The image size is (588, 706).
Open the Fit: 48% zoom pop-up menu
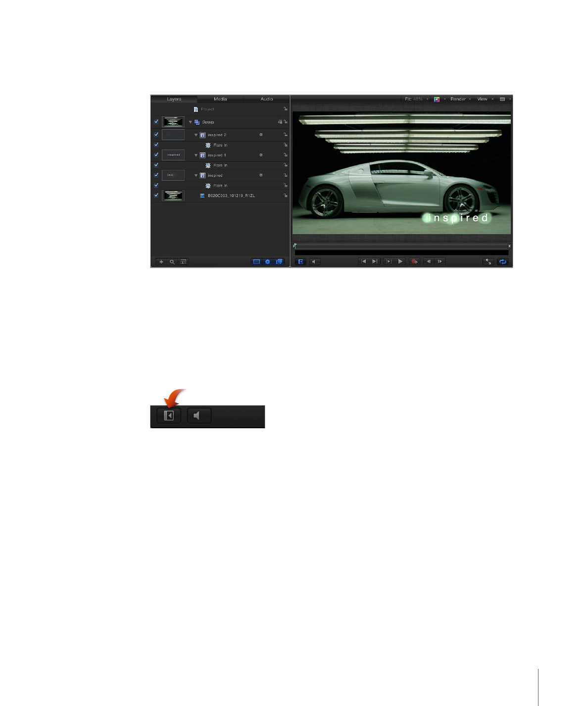coord(417,99)
